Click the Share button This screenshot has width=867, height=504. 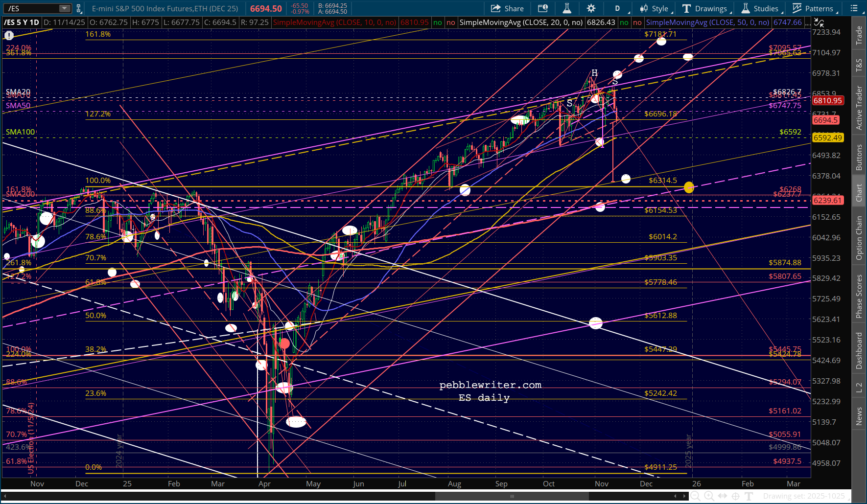point(507,8)
